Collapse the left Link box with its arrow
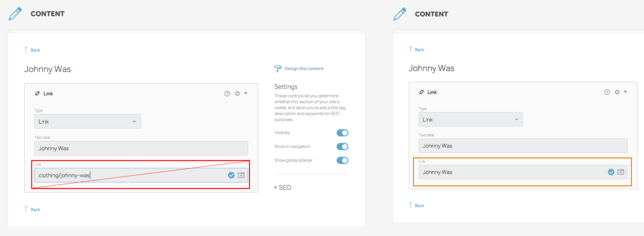Viewport: 644px width, 236px height. coord(246,93)
